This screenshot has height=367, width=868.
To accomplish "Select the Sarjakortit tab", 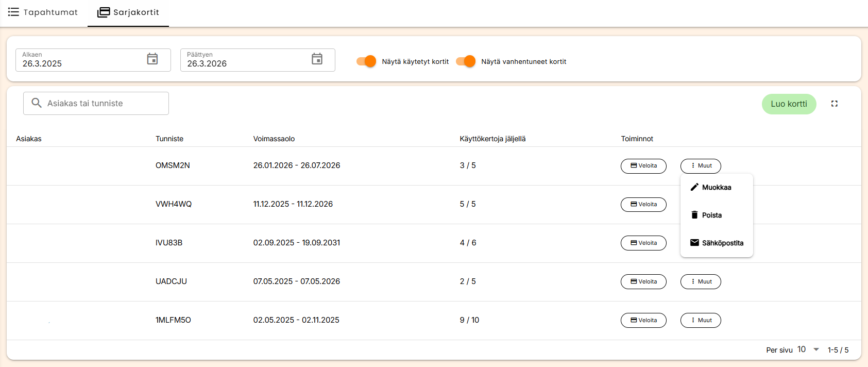I will pos(128,12).
